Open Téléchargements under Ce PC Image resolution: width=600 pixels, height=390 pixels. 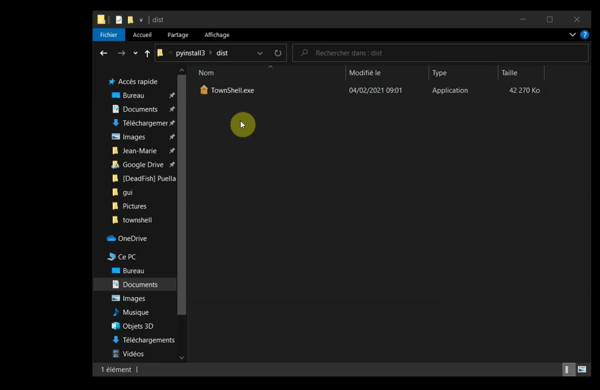click(x=148, y=340)
